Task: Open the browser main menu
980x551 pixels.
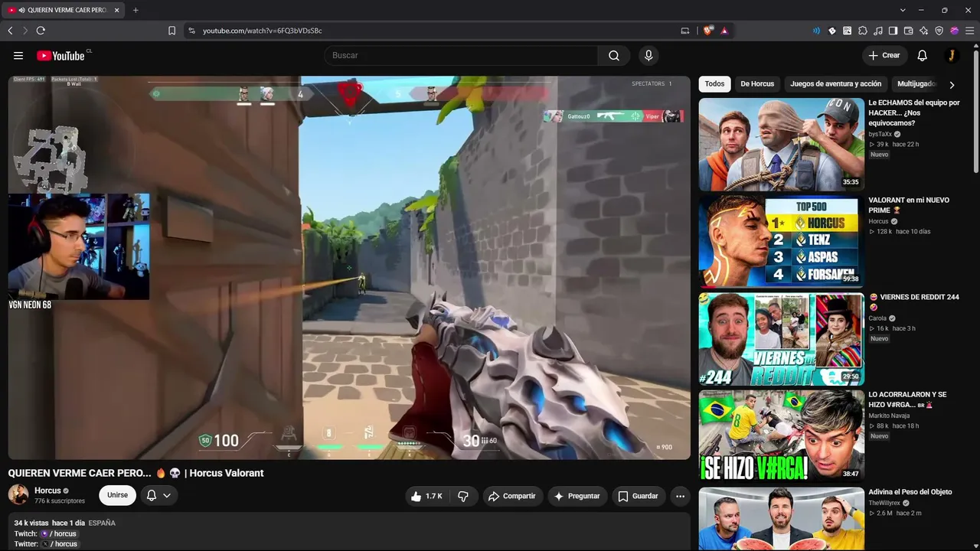Action: pos(969,31)
